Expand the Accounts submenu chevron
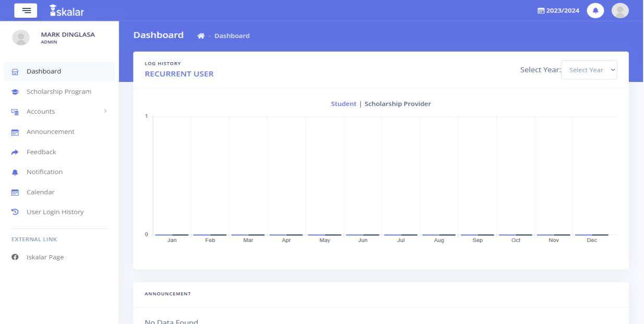The image size is (644, 324). [x=105, y=111]
